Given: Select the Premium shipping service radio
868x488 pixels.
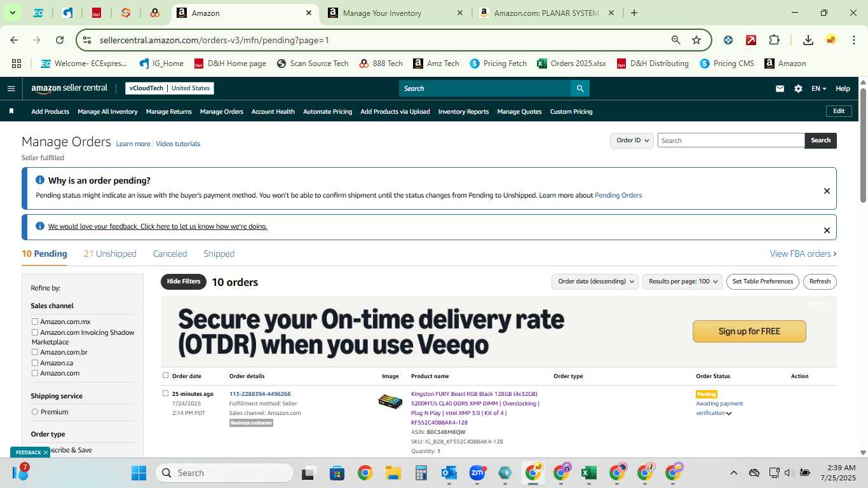Looking at the screenshot, I should click(x=35, y=412).
